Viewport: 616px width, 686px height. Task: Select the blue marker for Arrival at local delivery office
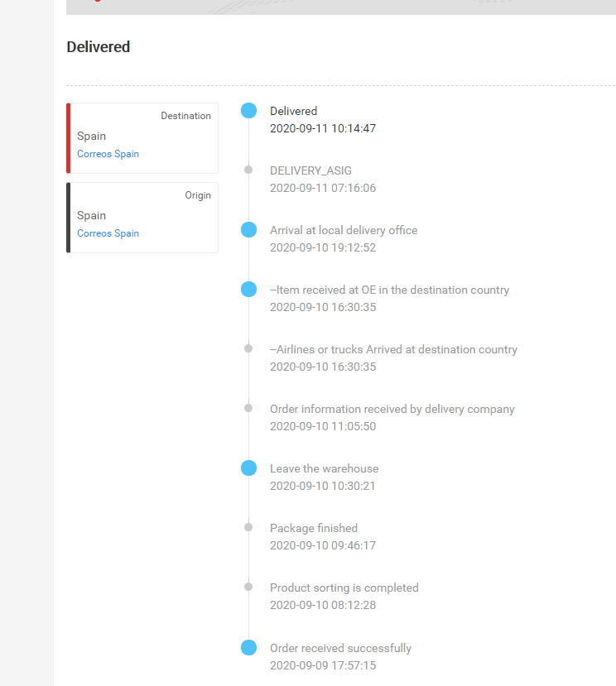(x=248, y=230)
